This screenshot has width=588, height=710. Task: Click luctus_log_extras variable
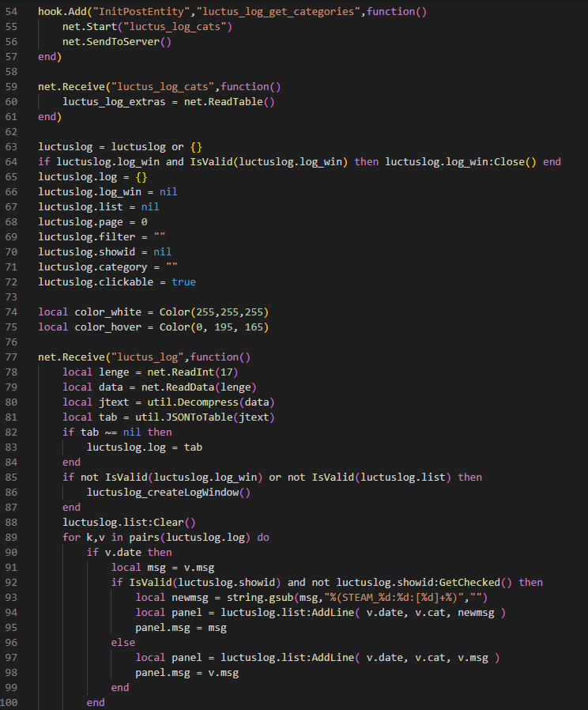(114, 102)
